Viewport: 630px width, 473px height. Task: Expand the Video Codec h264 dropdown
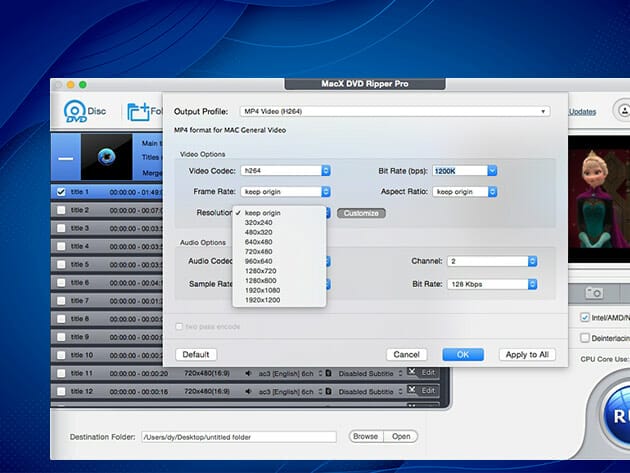[284, 170]
